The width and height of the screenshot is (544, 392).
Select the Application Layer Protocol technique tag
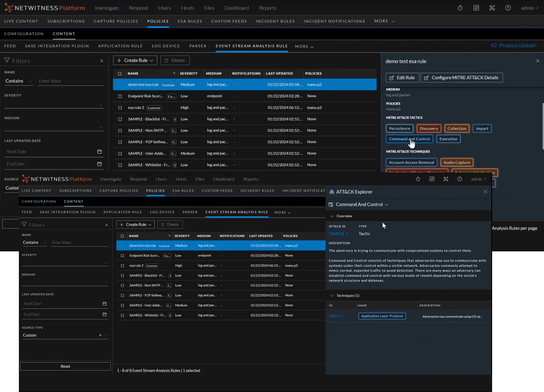point(382,316)
